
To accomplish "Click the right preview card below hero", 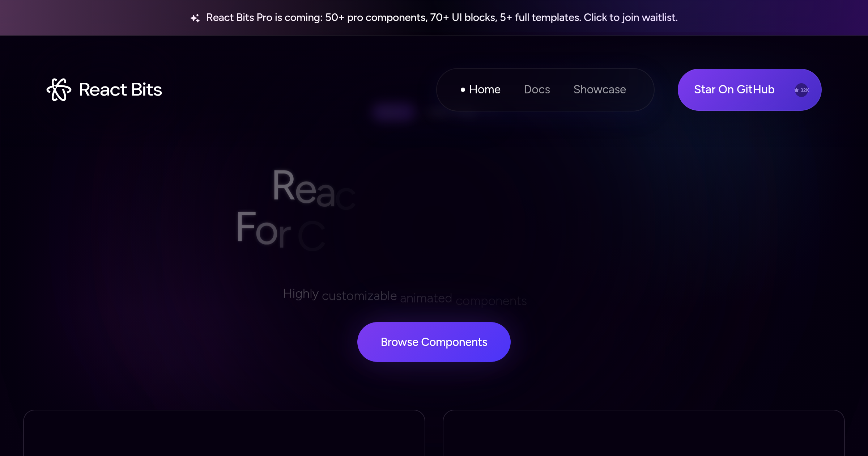I will 644,433.
